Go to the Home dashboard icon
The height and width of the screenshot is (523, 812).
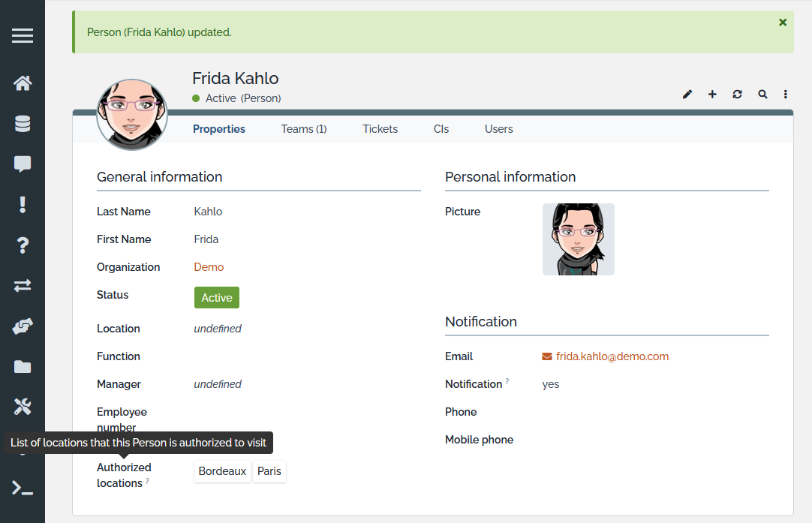coord(23,83)
